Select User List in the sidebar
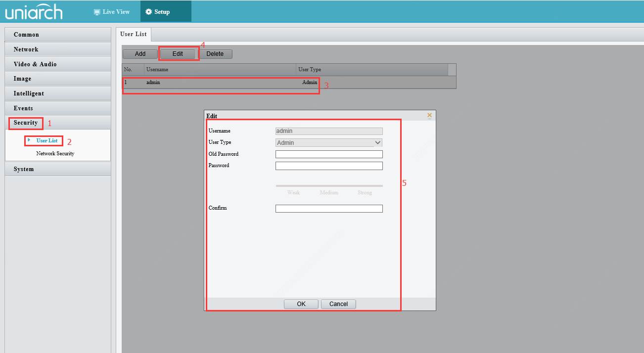 click(46, 141)
